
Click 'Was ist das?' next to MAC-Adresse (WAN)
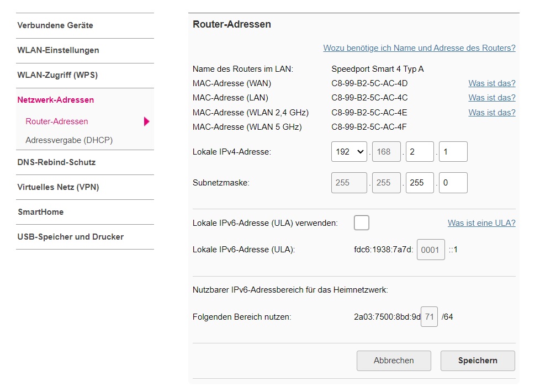tap(491, 83)
